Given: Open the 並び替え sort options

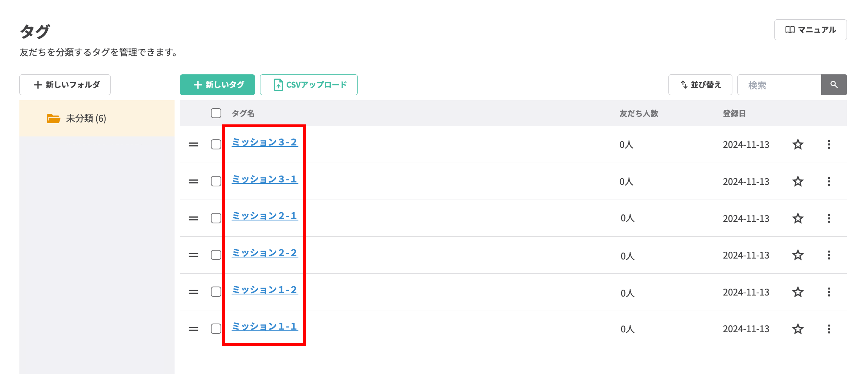Looking at the screenshot, I should tap(700, 85).
